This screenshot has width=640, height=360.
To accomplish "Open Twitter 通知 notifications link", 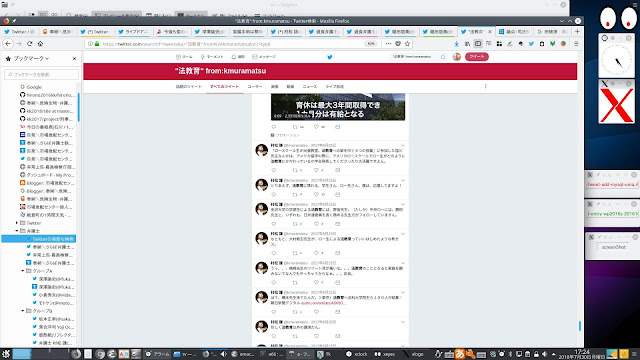I will click(x=238, y=57).
